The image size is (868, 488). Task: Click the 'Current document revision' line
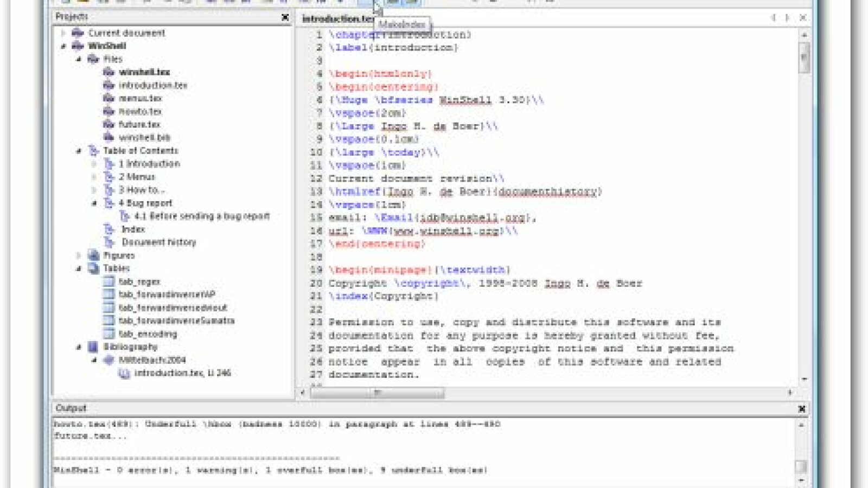coord(416,178)
